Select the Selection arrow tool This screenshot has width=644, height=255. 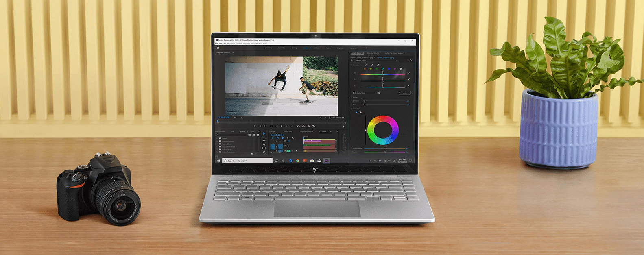coord(264,134)
